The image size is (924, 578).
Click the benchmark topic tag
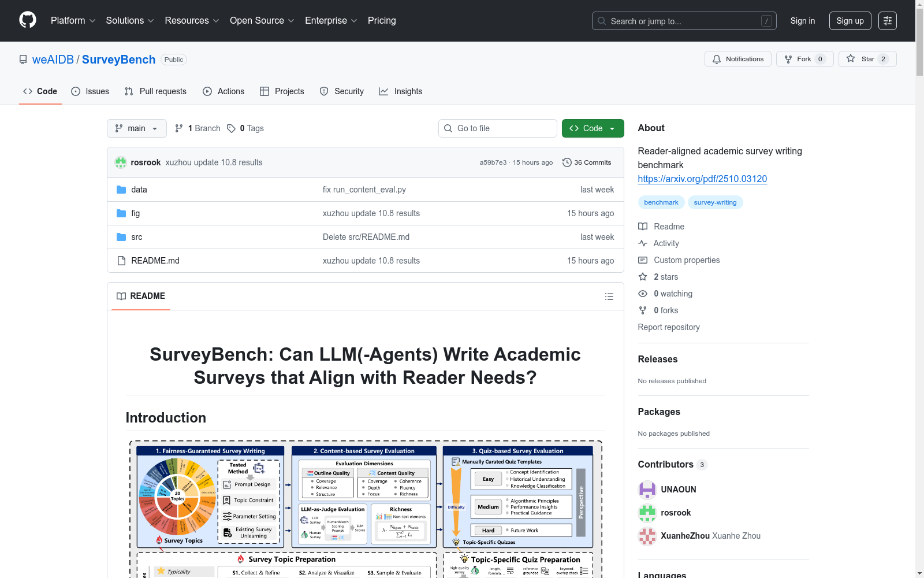[x=661, y=202]
